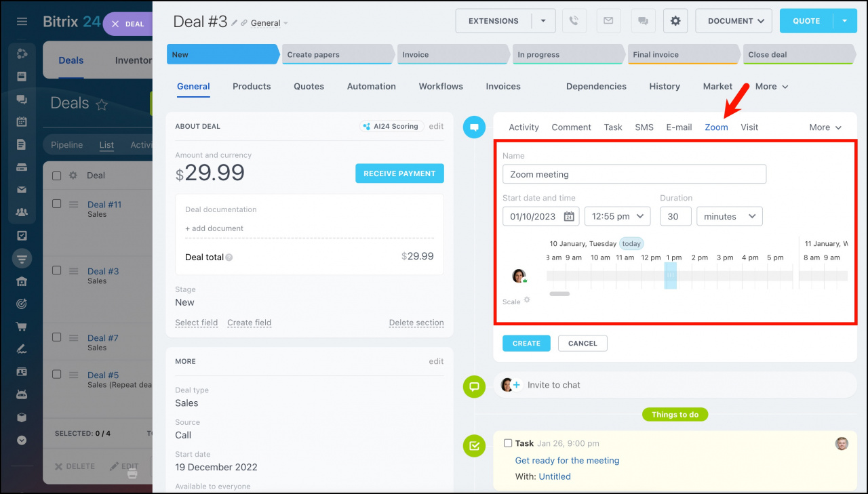868x494 pixels.
Task: Open the Calendar sidebar icon
Action: (22, 122)
